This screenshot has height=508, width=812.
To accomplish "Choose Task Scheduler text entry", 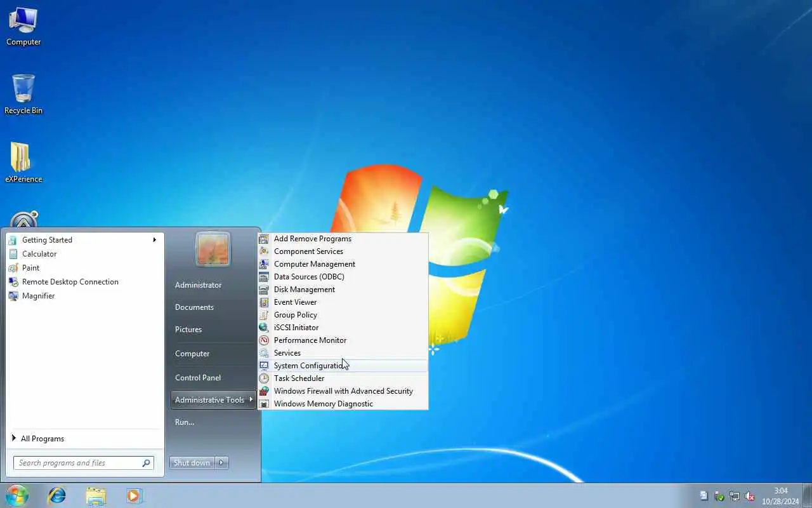I will pyautogui.click(x=299, y=378).
